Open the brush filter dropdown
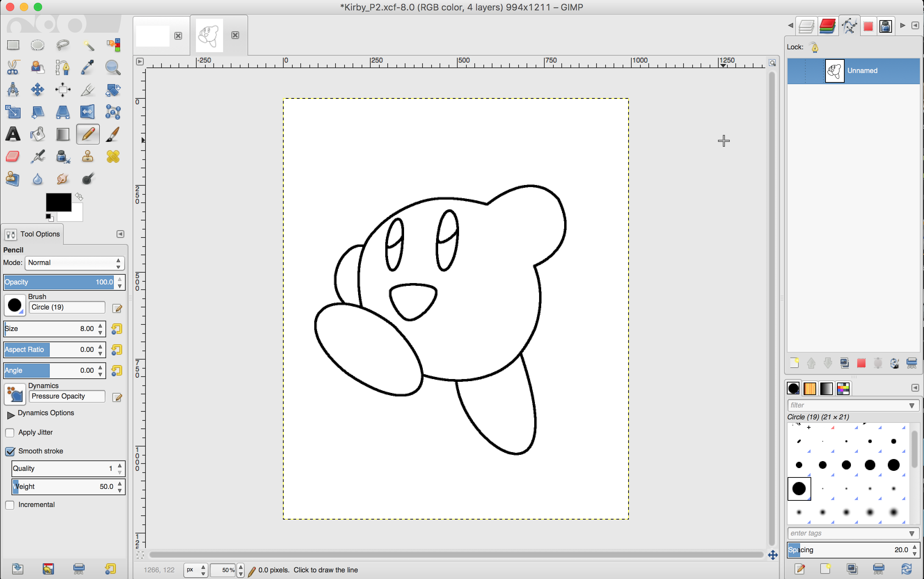 tap(912, 405)
